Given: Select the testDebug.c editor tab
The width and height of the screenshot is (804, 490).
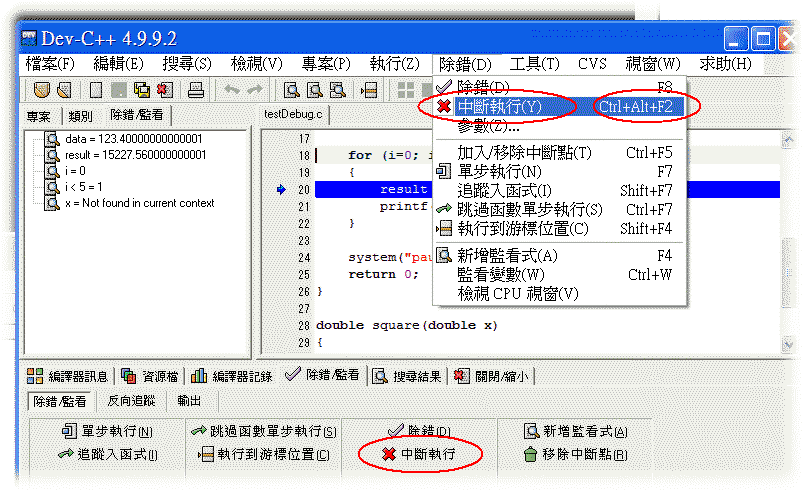Looking at the screenshot, I should tap(293, 114).
